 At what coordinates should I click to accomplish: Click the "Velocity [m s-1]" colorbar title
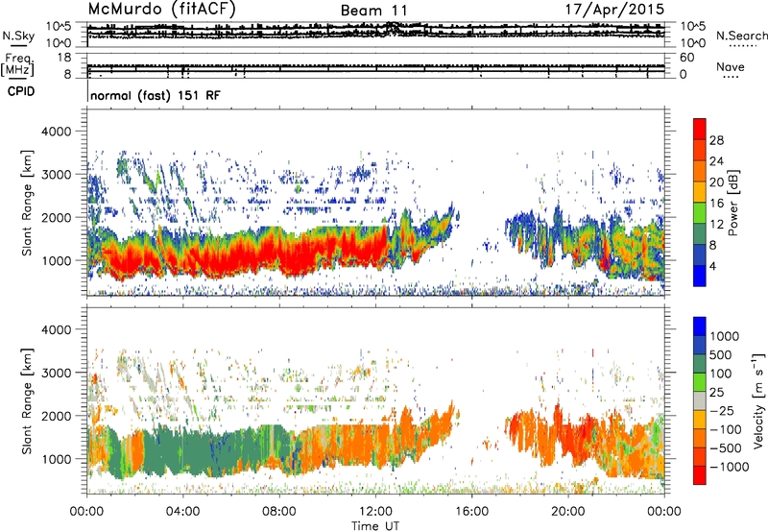[x=757, y=400]
